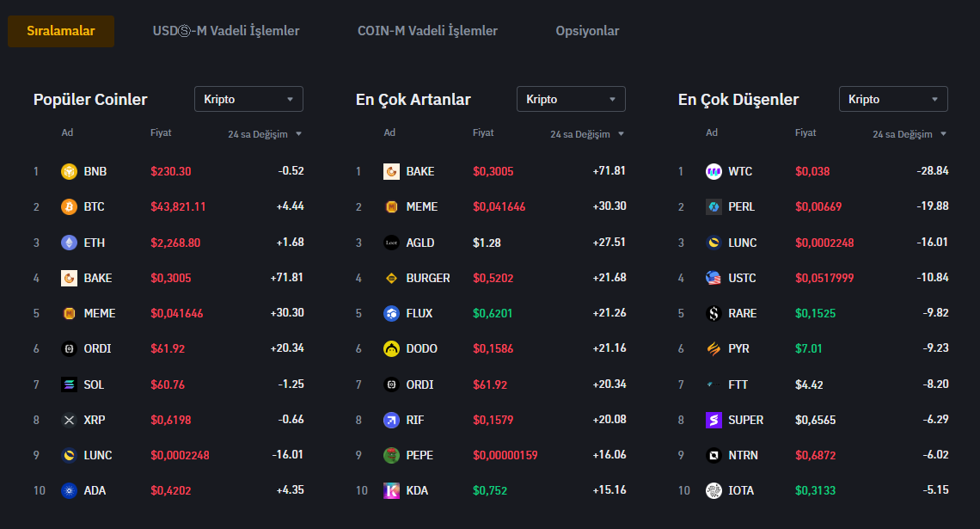Click the BTC Bitcoin icon
The image size is (980, 529).
point(69,206)
